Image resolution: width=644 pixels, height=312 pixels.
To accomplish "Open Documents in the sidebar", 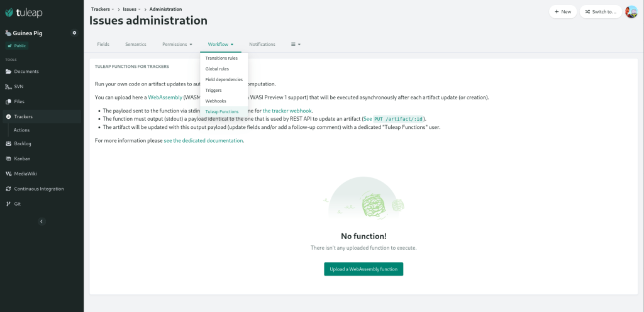I will (x=42, y=72).
